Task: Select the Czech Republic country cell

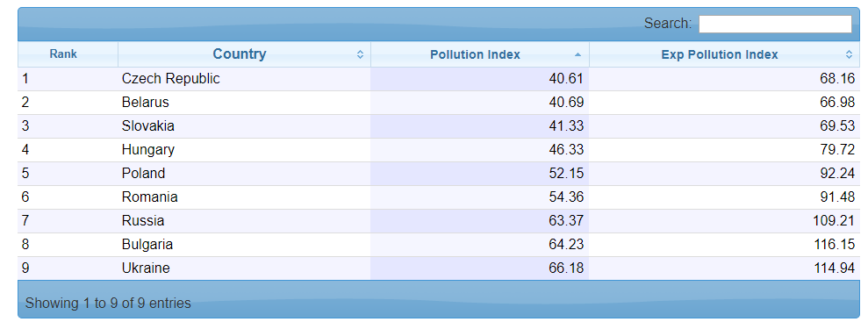Action: [244, 79]
